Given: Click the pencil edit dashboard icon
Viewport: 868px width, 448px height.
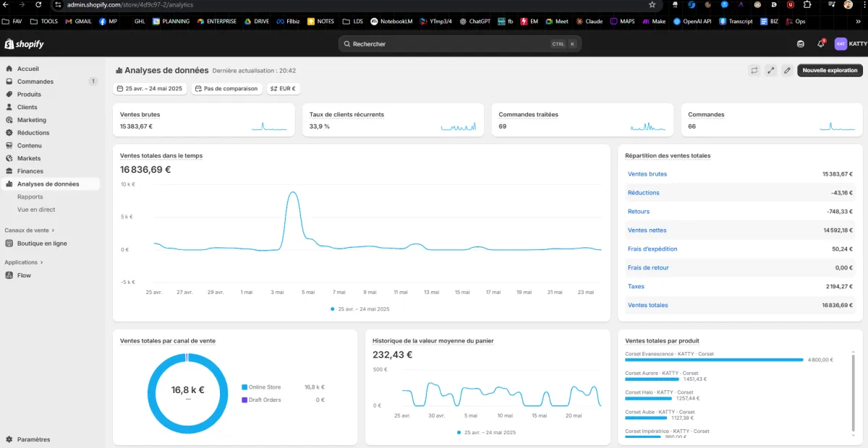Looking at the screenshot, I should tap(787, 70).
